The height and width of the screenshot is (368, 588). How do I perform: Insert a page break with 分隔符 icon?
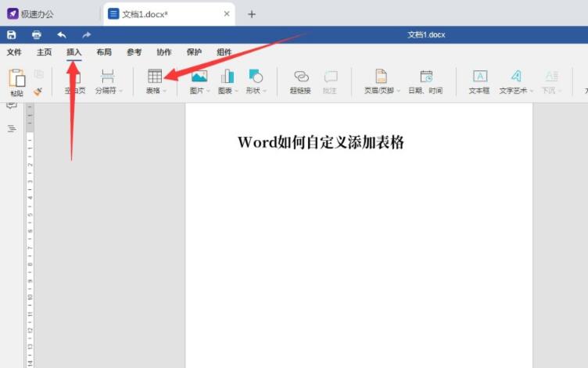click(107, 77)
